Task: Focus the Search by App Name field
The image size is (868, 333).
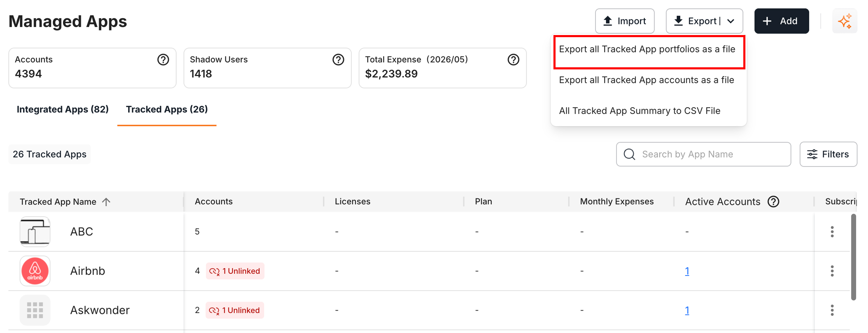Action: (x=704, y=154)
